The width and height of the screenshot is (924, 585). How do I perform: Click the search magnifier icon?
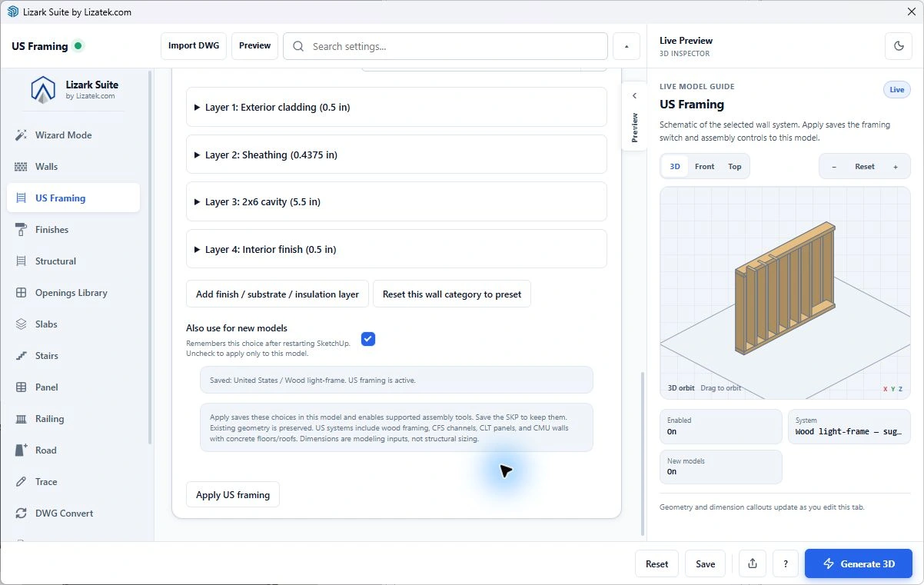[297, 46]
